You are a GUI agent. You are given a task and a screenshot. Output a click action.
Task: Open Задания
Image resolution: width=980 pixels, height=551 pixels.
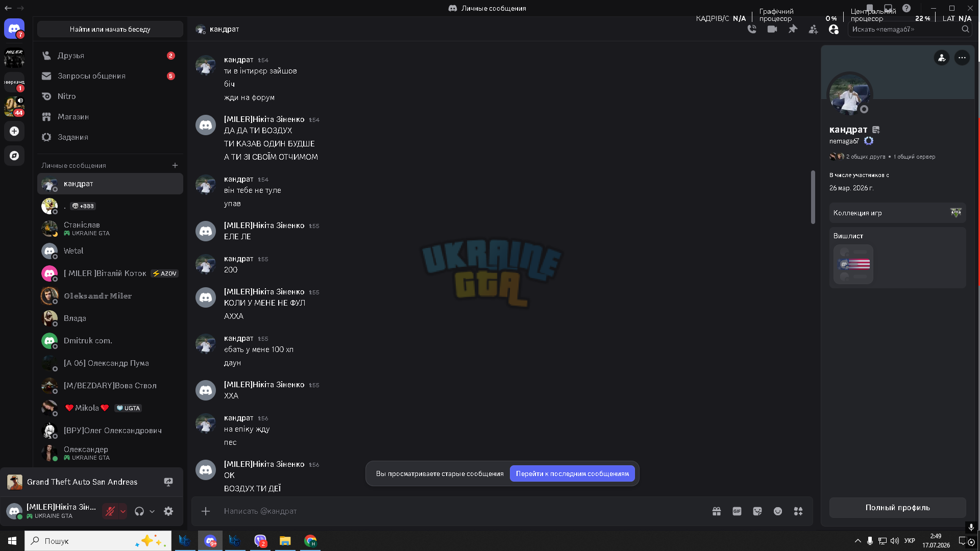coord(110,137)
